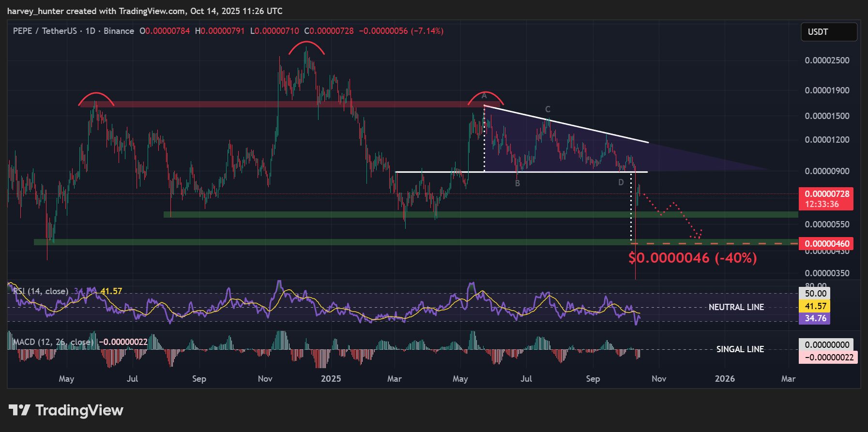Click the NEUTRAL LINE text label

pos(736,307)
